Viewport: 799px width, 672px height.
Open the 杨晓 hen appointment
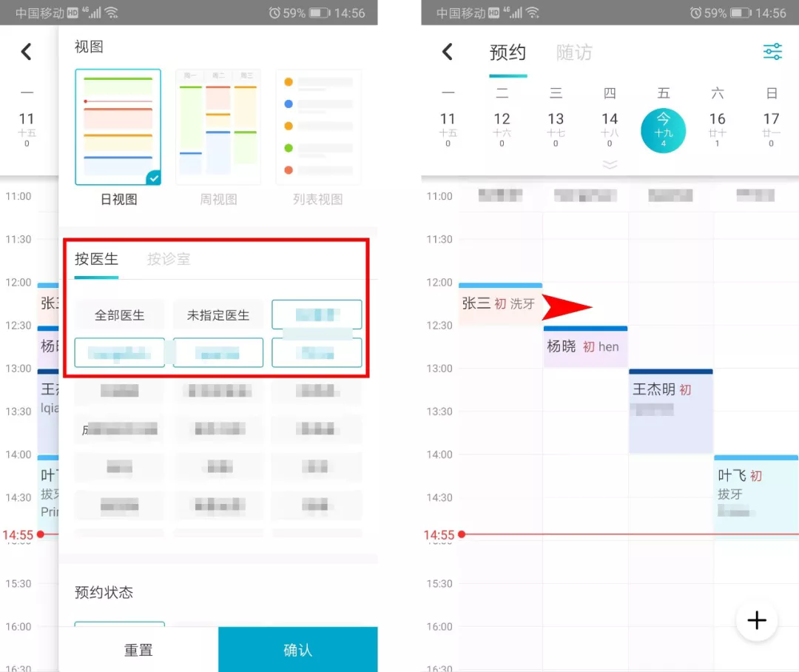(585, 346)
